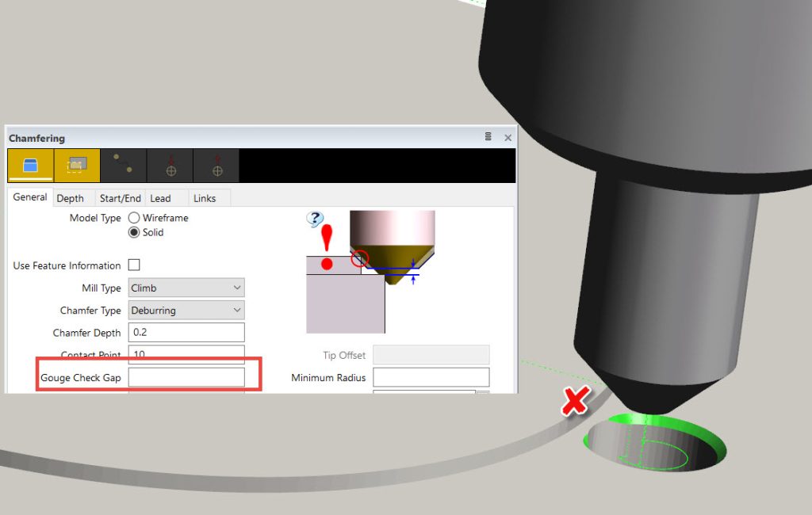Screen dimensions: 812x515
Task: Click the fifth toolbar crosshair icon
Action: 216,166
